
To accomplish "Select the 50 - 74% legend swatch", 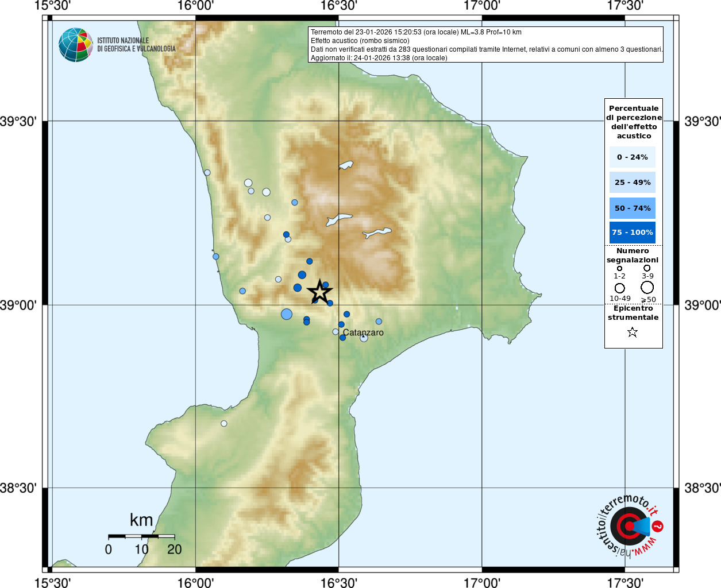I will pyautogui.click(x=632, y=208).
